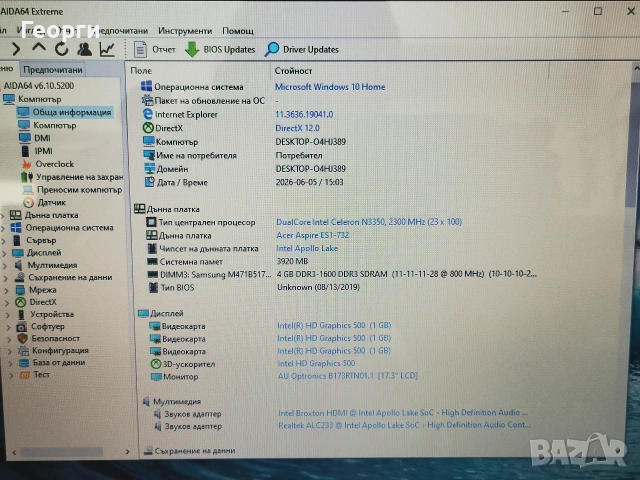Click the Стойност column header
Screen dimensions: 640x480
[293, 71]
